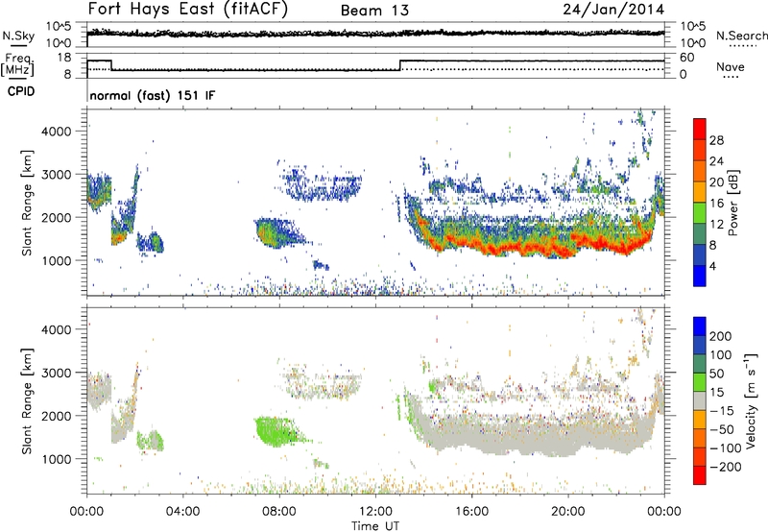The image size is (768, 532).
Task: Click the frequency step-up at 13:00
Action: 400,65
